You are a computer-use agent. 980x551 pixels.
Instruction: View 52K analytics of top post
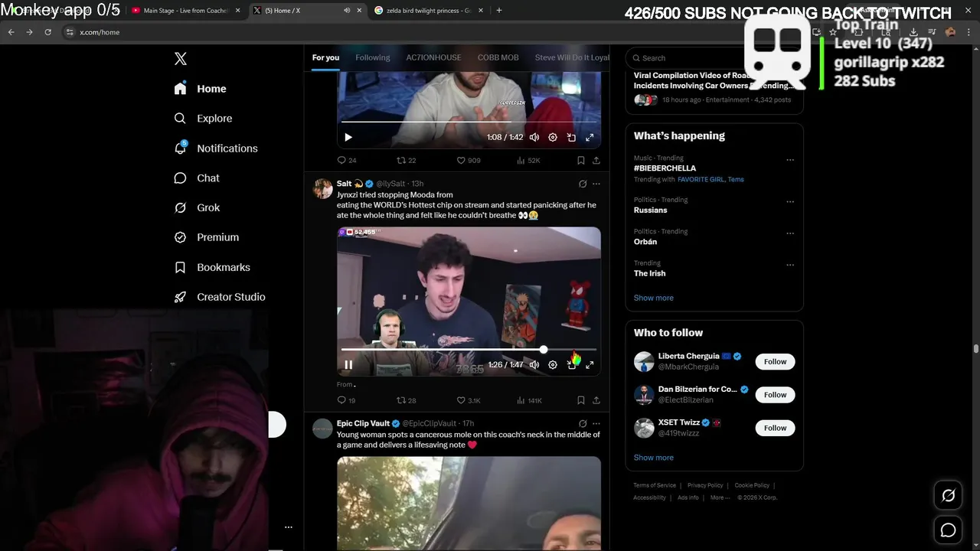(x=528, y=161)
